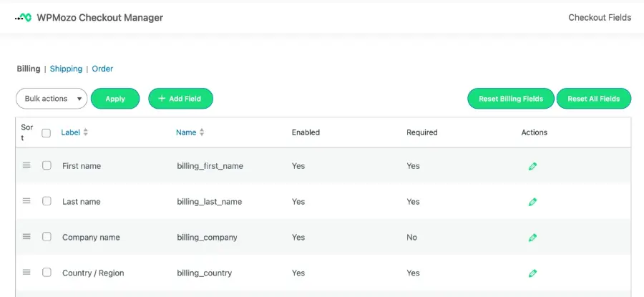
Task: Click the Apply button
Action: [x=115, y=99]
